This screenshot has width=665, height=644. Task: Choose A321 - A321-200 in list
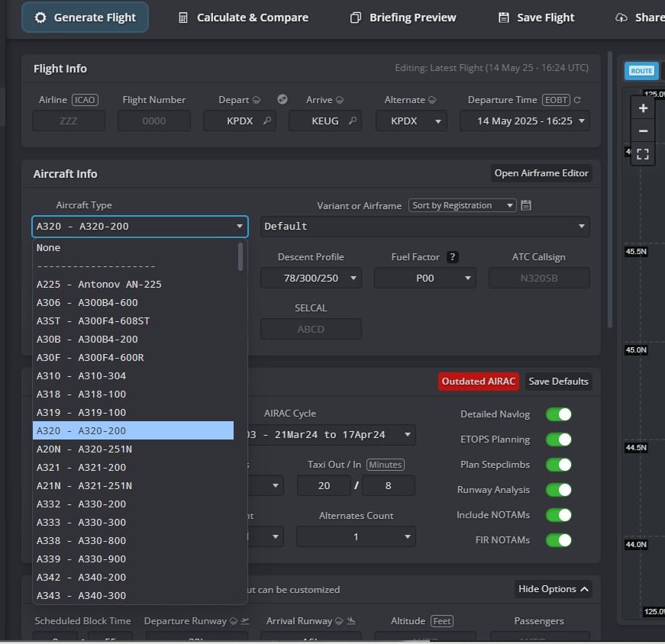(133, 467)
